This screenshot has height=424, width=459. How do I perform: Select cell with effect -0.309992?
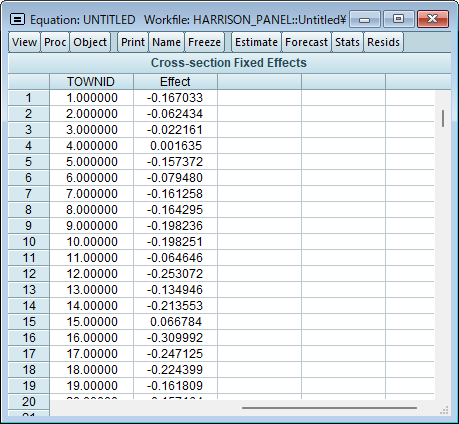point(175,338)
